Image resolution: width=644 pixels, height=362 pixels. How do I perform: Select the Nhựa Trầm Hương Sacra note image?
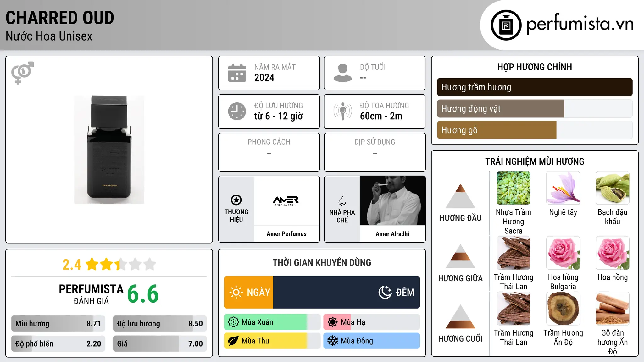514,188
